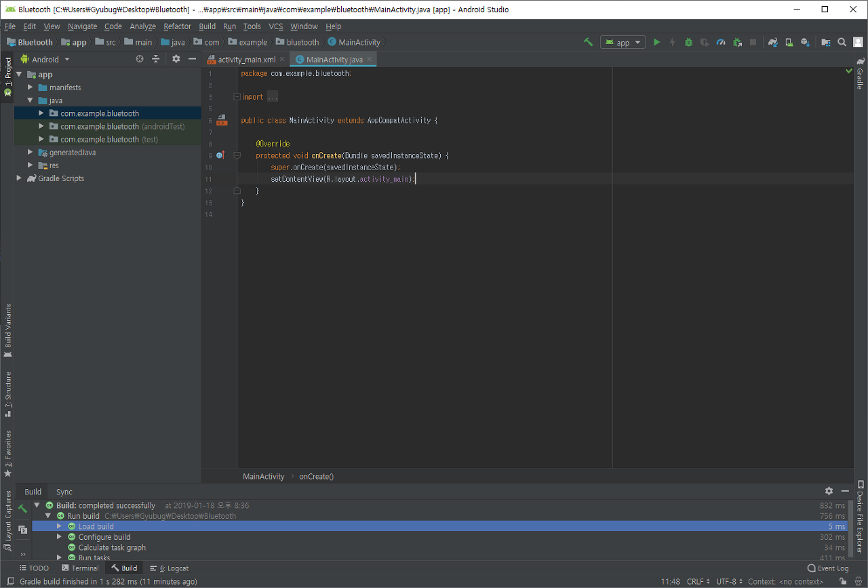The width and height of the screenshot is (868, 588).
Task: Toggle the Structure side panel
Action: pyautogui.click(x=7, y=393)
